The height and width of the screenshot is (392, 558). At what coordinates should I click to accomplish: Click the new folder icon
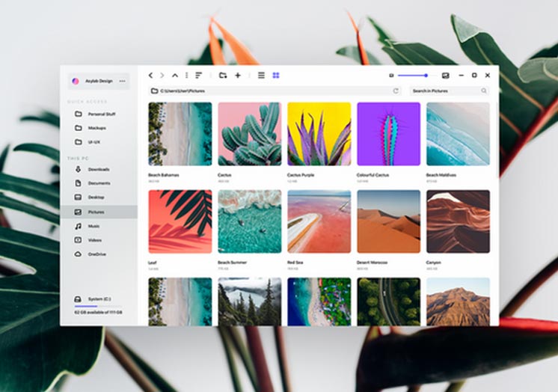(x=223, y=76)
